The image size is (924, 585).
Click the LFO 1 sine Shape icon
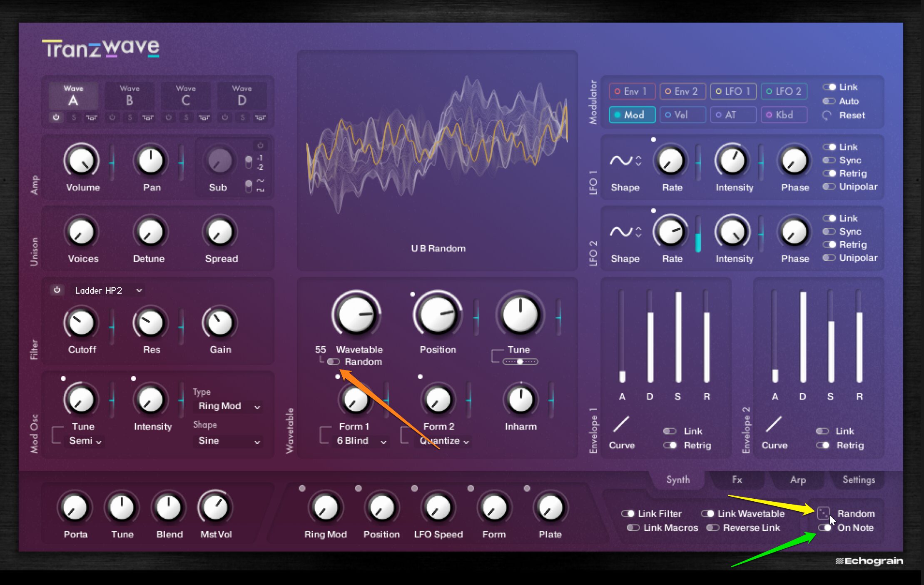621,160
